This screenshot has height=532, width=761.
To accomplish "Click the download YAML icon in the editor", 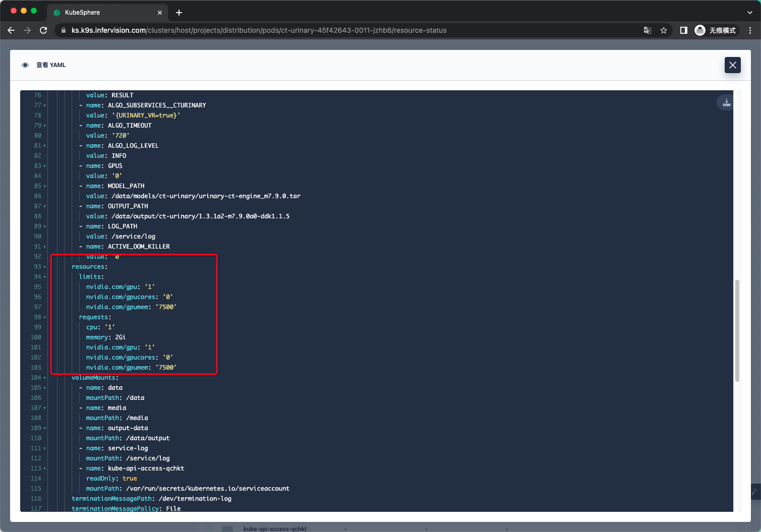I will (726, 102).
